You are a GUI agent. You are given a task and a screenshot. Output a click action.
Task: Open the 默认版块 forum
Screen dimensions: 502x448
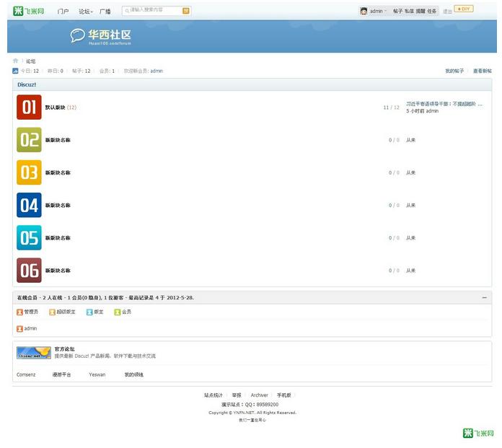pyautogui.click(x=55, y=107)
